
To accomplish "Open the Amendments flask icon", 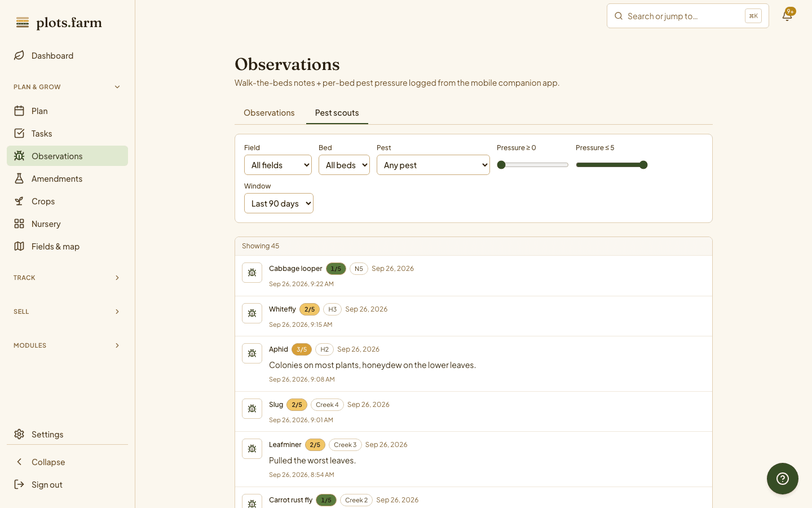I will point(19,178).
